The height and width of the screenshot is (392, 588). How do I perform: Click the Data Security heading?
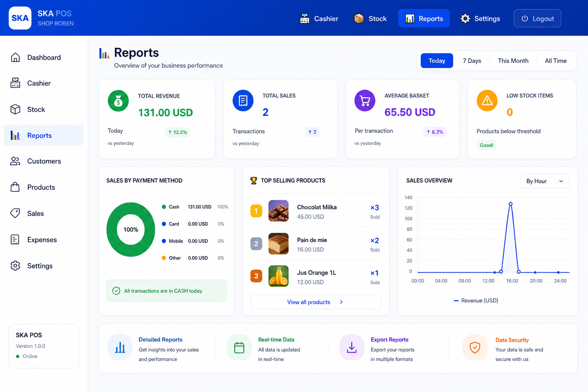(x=512, y=340)
